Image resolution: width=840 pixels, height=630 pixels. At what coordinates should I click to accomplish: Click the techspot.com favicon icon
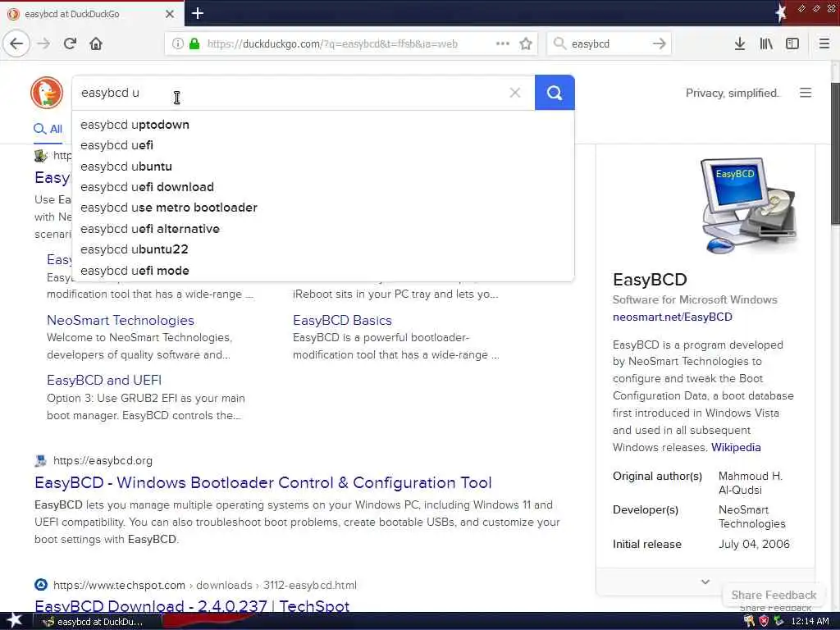(x=41, y=585)
